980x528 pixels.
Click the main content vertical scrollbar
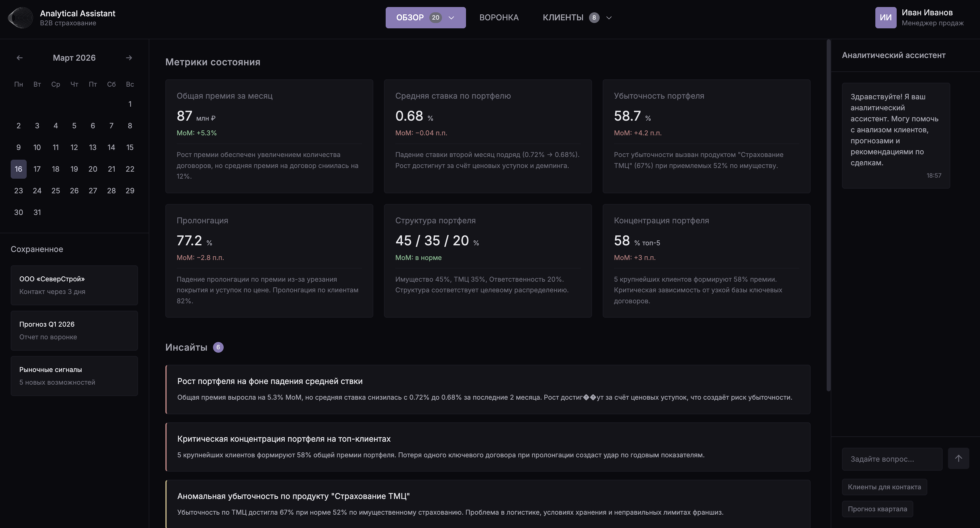point(829,215)
